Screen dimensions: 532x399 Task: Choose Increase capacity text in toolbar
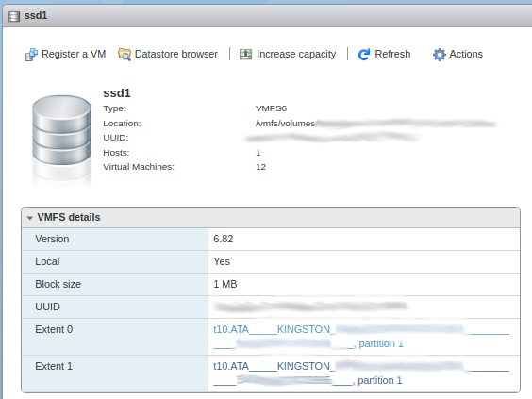pos(296,54)
